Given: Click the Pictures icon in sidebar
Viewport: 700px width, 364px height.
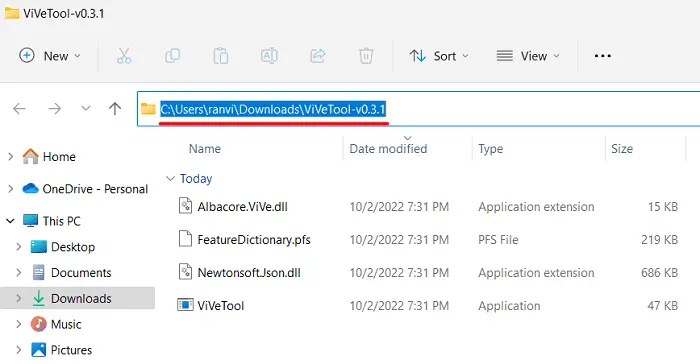Looking at the screenshot, I should (x=38, y=350).
